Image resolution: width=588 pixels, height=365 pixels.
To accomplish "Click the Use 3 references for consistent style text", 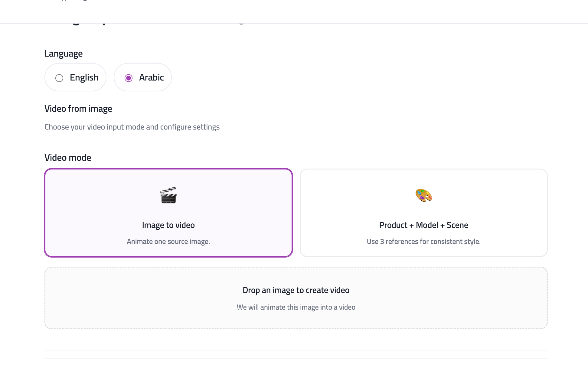I will click(423, 241).
